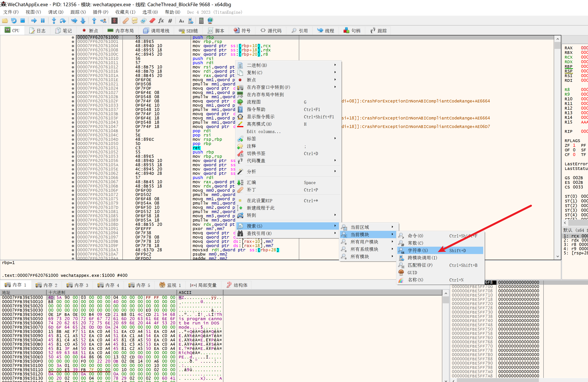Choose 字符串(S) in search submenu
This screenshot has height=382, width=588.
(440, 250)
